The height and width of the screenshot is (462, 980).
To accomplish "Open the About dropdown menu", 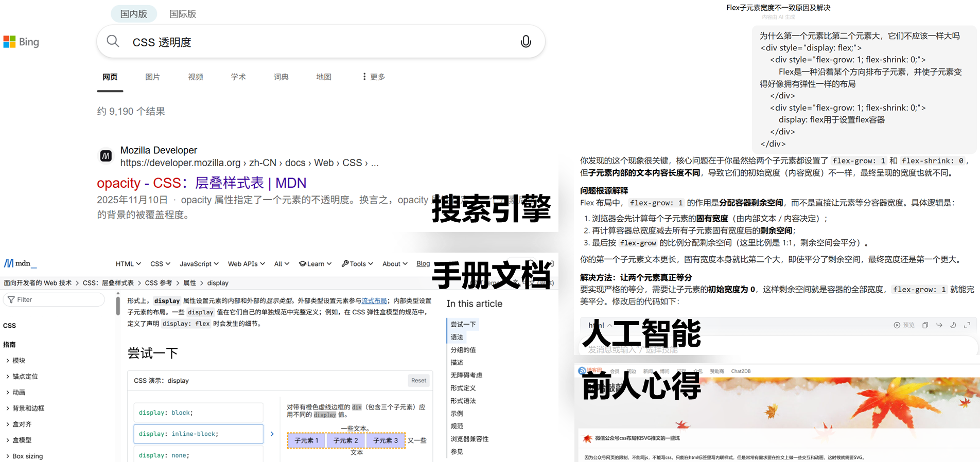I will tap(395, 263).
